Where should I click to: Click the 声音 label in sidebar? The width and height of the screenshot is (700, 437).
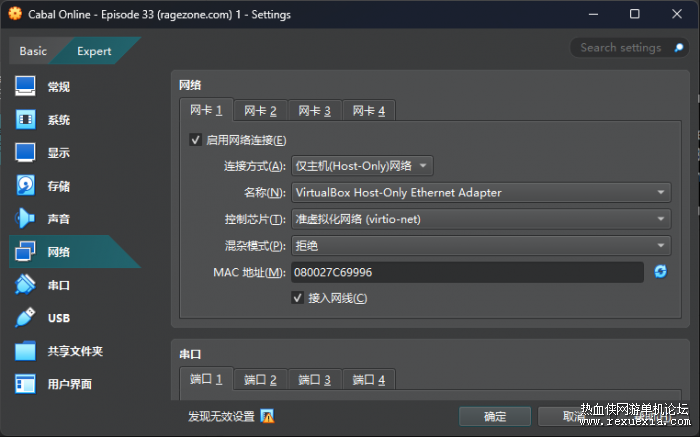click(x=59, y=219)
